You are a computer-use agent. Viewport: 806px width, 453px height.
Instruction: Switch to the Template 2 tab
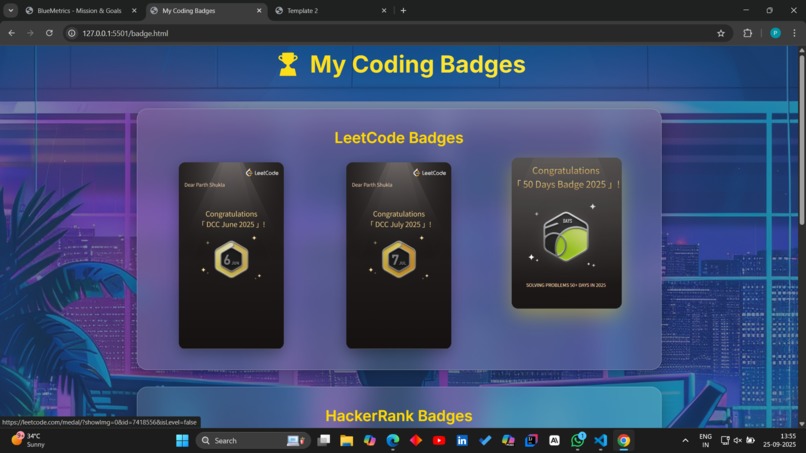pos(329,10)
